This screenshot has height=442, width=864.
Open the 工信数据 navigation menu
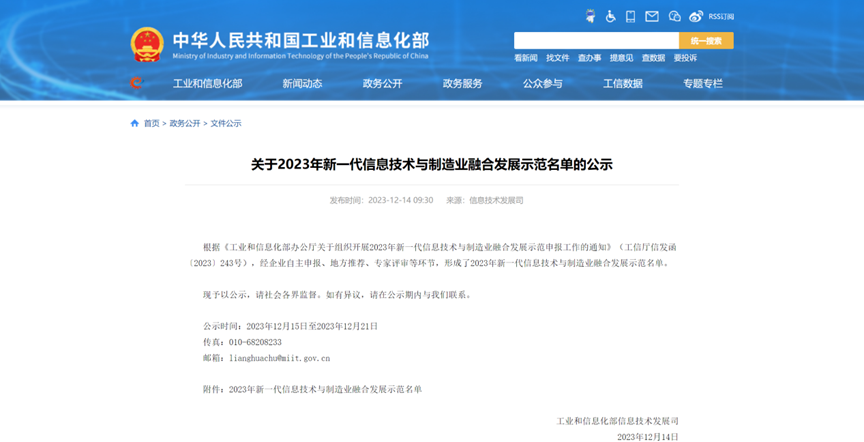click(x=622, y=84)
